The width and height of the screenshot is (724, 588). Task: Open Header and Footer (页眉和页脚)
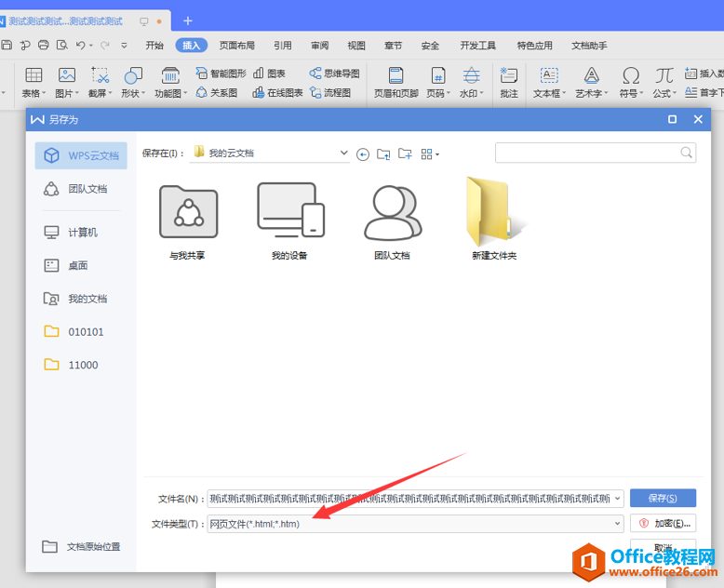click(x=396, y=82)
